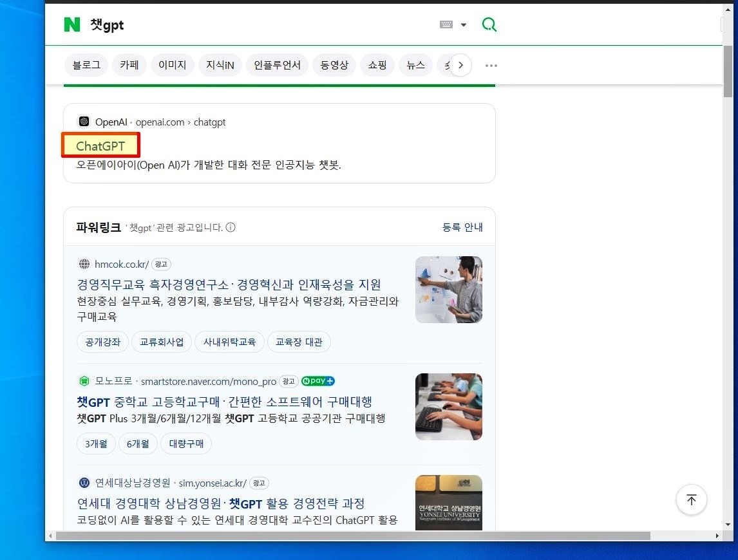Click the green search magnifier icon
Viewport: 738px width, 560px height.
(x=489, y=24)
